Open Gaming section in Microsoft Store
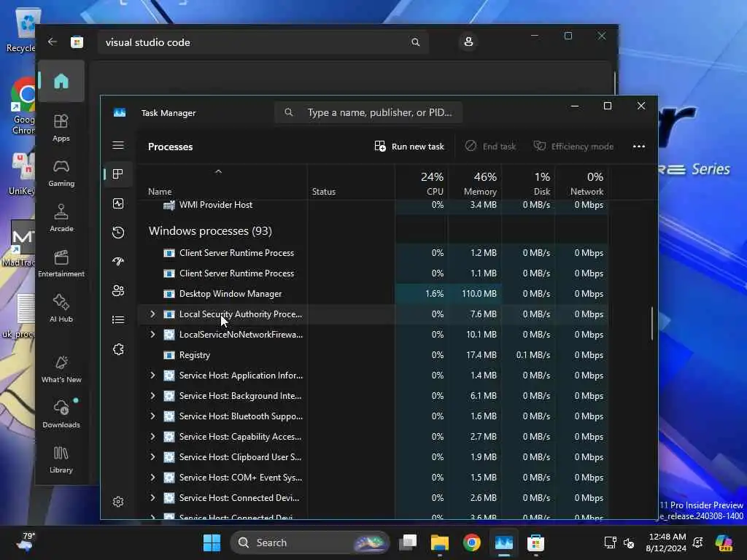747x560 pixels. click(61, 173)
